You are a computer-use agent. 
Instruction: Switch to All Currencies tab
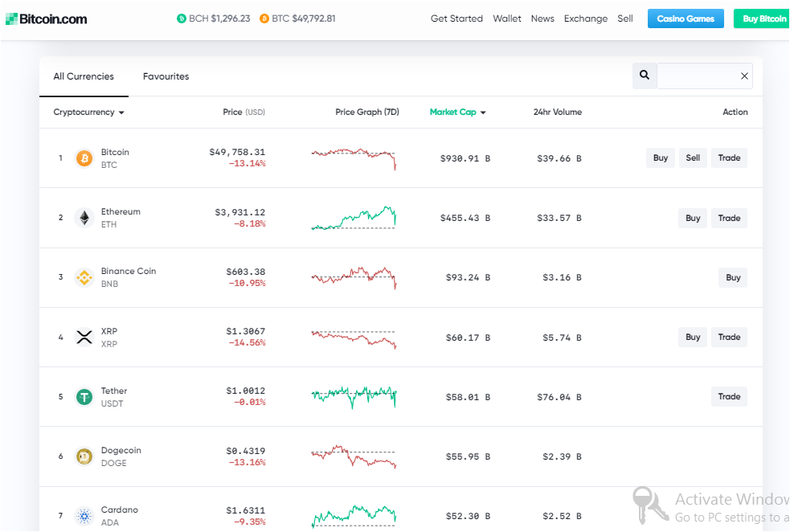click(x=84, y=76)
